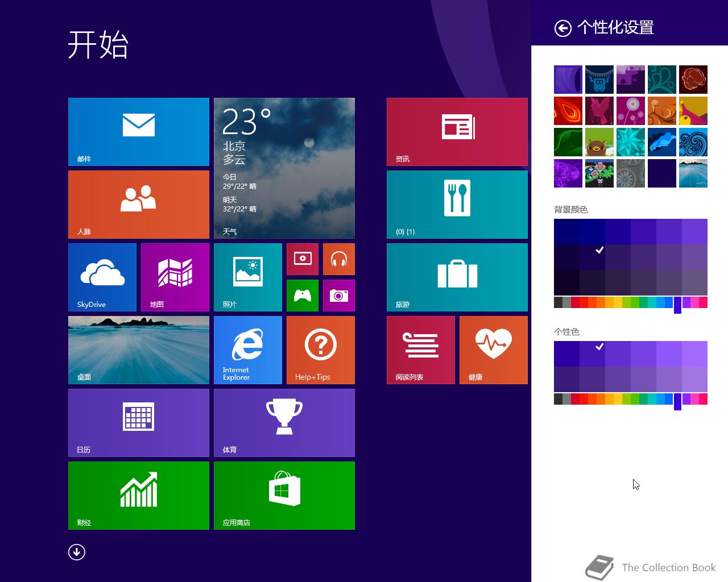
Task: Choose the purple castle background thumbnail
Action: pyautogui.click(x=631, y=80)
